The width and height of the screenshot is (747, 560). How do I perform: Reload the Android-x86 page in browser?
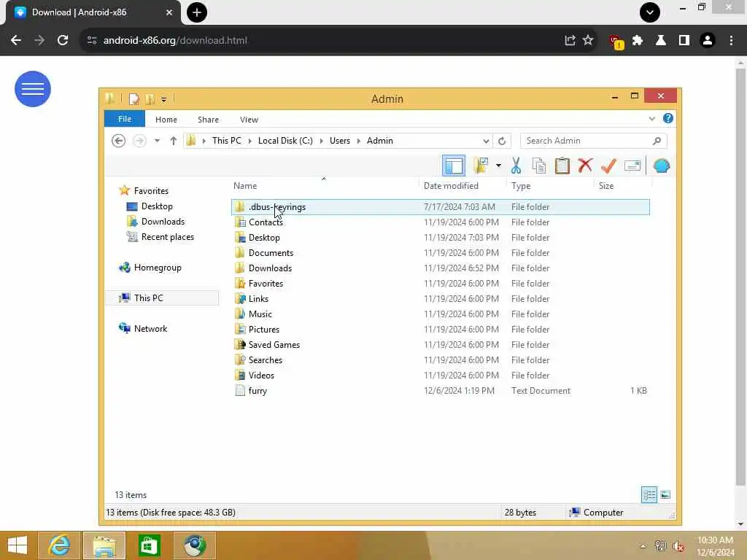click(x=63, y=41)
